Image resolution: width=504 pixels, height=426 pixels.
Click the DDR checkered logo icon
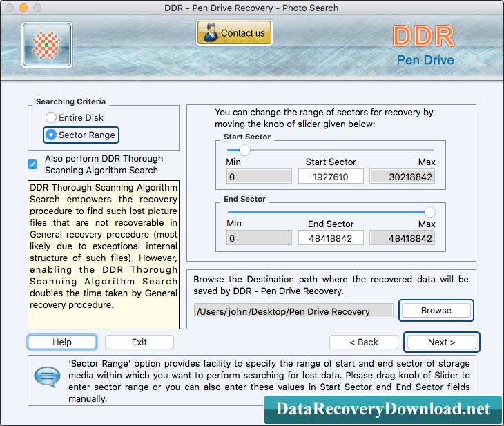click(47, 45)
